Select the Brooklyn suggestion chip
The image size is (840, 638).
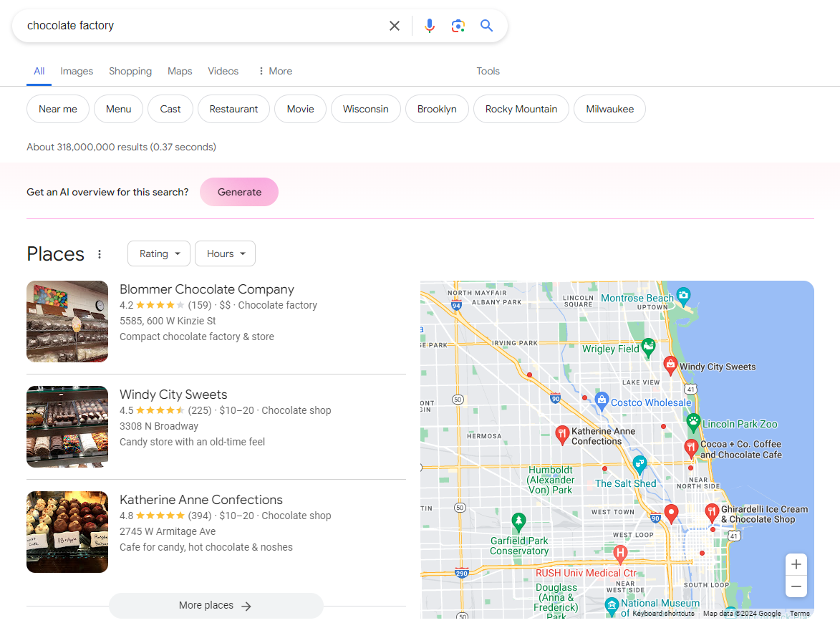click(x=437, y=109)
